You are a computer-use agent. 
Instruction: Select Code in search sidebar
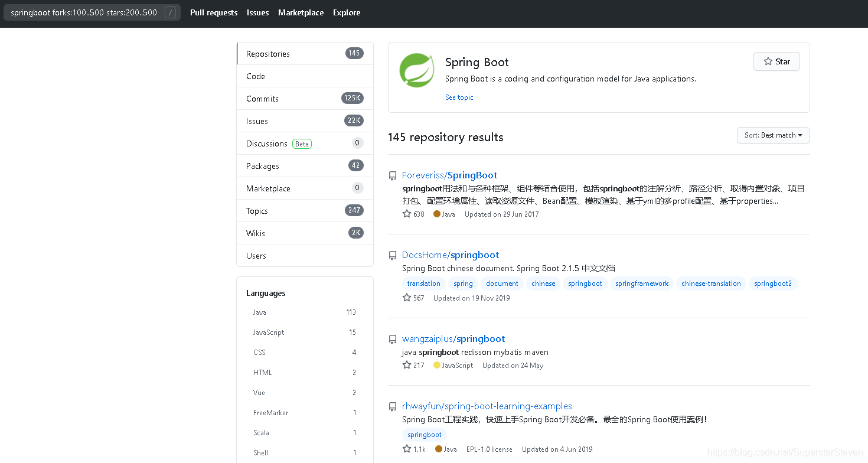(305, 76)
